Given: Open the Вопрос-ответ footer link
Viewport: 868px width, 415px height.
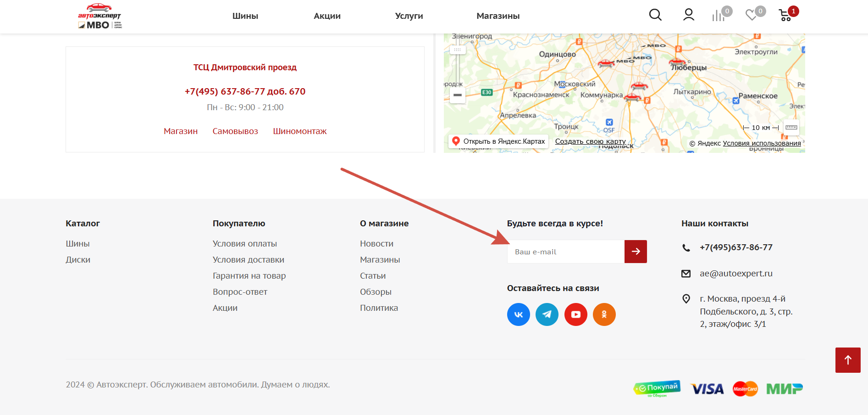Looking at the screenshot, I should [240, 292].
